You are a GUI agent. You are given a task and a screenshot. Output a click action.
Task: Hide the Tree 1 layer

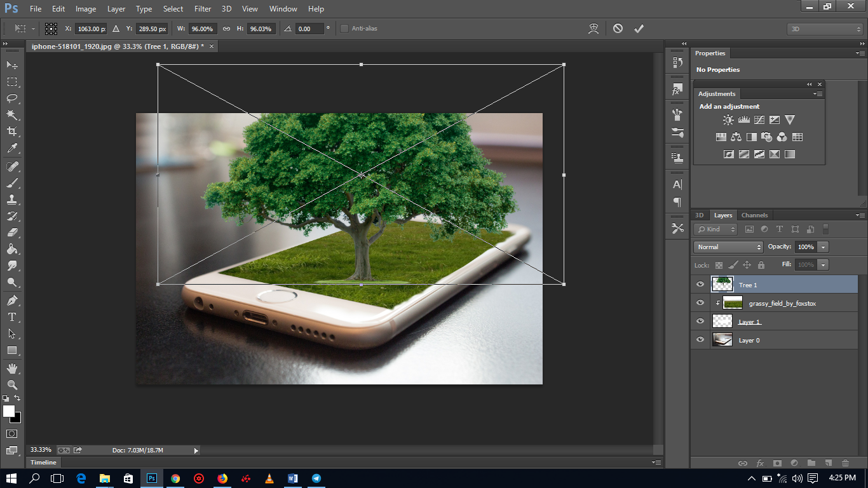tap(700, 285)
